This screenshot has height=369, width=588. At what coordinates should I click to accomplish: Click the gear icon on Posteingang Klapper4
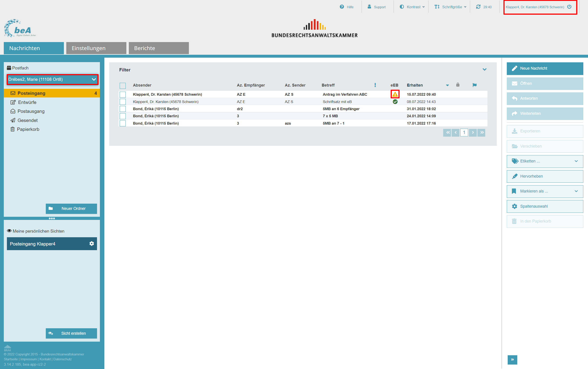91,243
